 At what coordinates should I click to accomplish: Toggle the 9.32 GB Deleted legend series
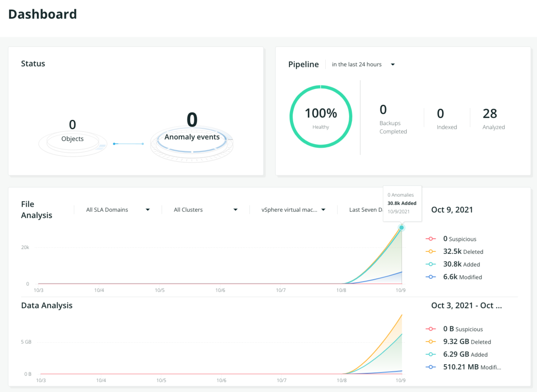tap(458, 341)
